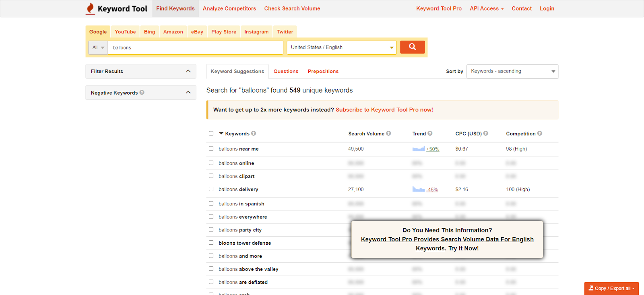644x295 pixels.
Task: Click the Keyword Tool Pro popup link
Action: tap(447, 244)
